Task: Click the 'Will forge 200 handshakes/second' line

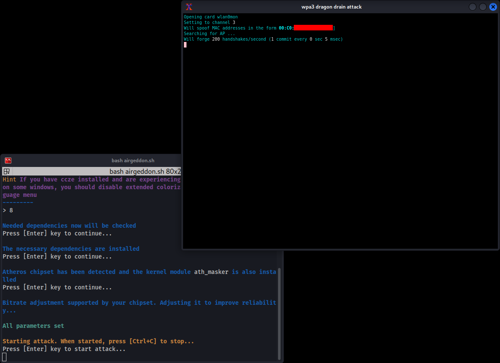Action: click(x=263, y=39)
